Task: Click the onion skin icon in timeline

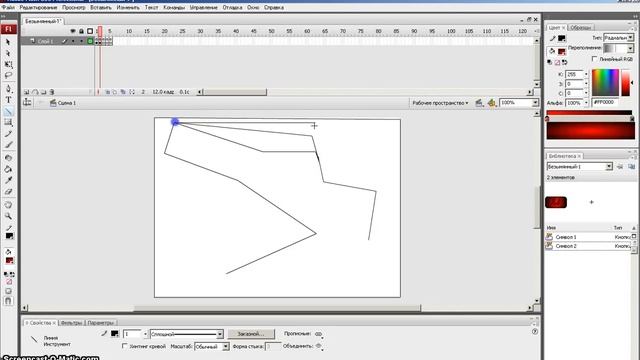Action: (107, 92)
